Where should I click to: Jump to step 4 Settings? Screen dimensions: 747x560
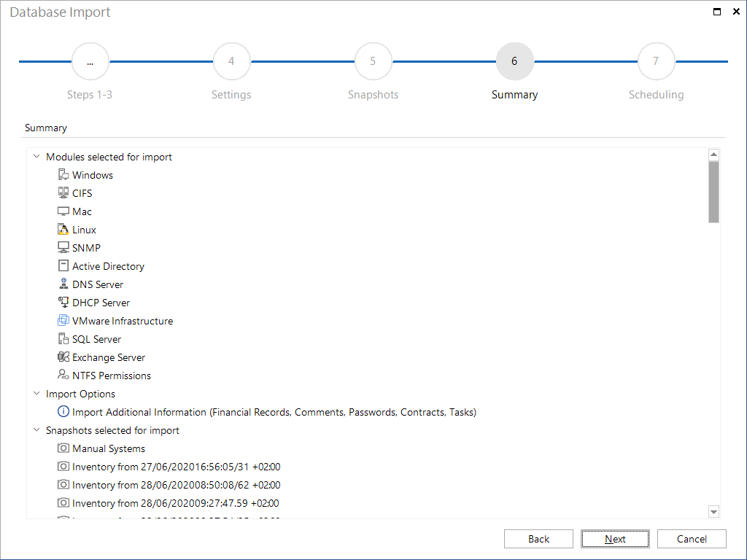[x=231, y=61]
